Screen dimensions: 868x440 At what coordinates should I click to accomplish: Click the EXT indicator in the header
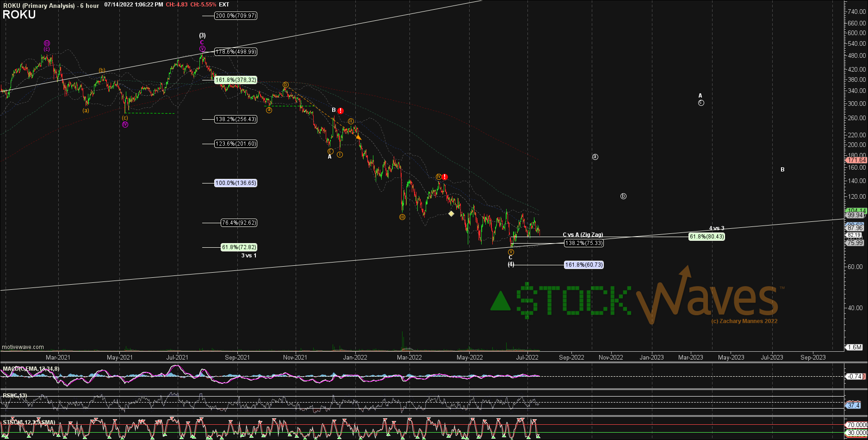[x=224, y=5]
